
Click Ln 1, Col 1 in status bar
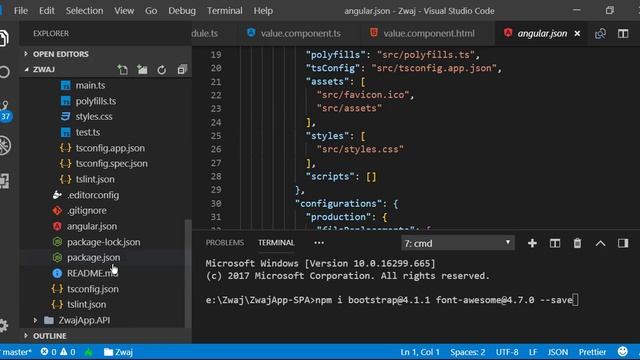[x=420, y=352]
